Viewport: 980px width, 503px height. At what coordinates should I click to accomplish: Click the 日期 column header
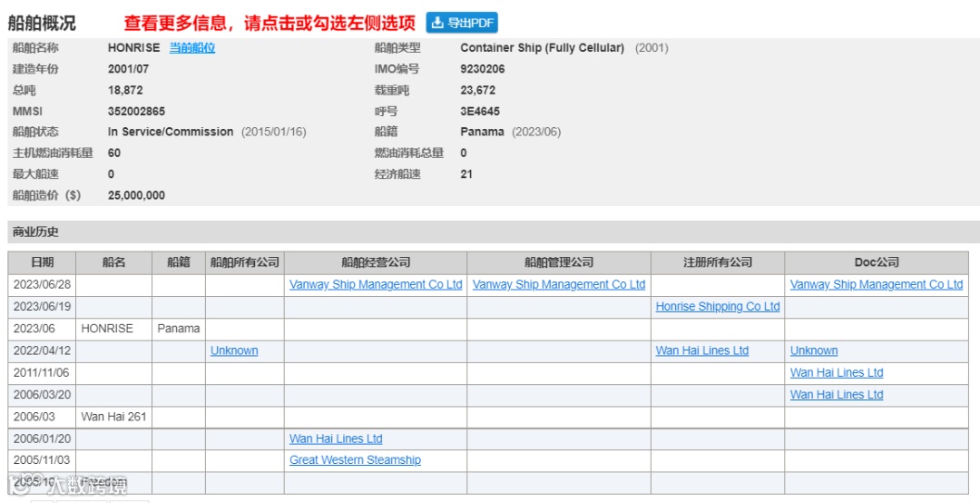(x=42, y=262)
